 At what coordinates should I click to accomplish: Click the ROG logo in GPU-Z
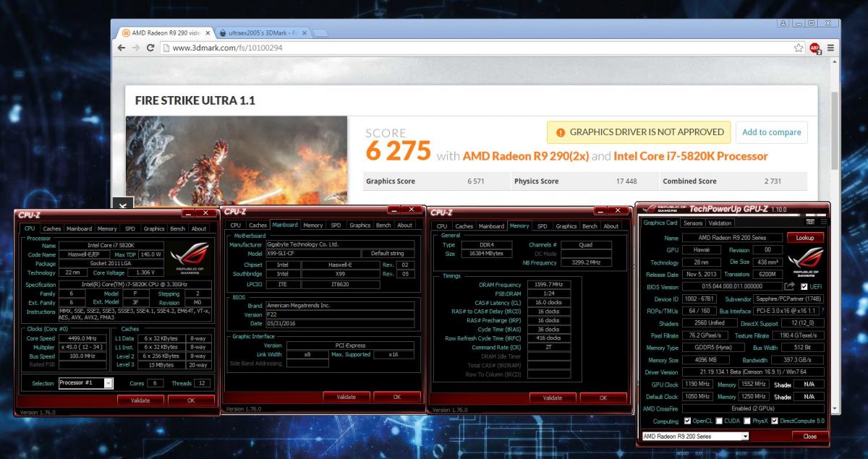(x=806, y=262)
